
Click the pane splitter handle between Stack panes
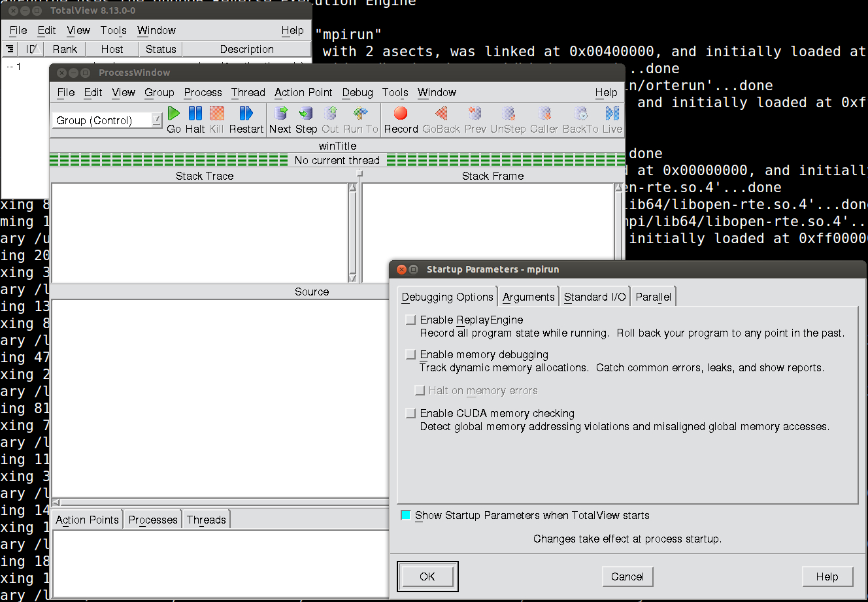[359, 173]
